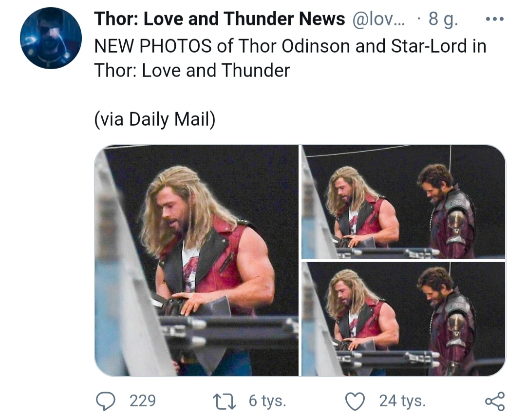Click the 24 tys. likes count
This screenshot has height=420, width=526.
tap(402, 401)
